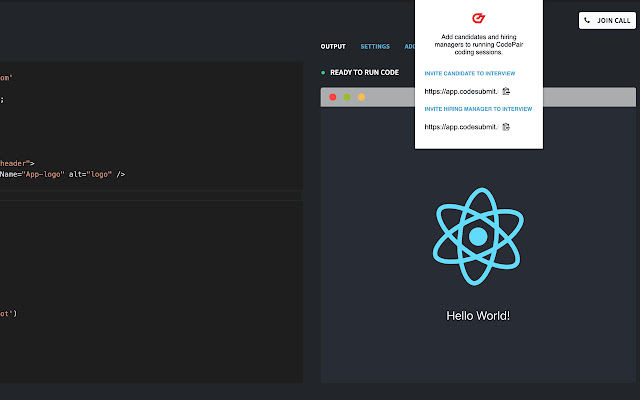
Task: Click the popup description about adding candidates
Action: pyautogui.click(x=478, y=44)
